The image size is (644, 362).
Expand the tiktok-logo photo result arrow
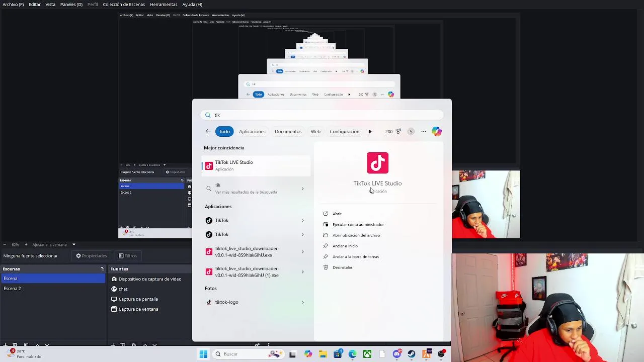pos(302,302)
